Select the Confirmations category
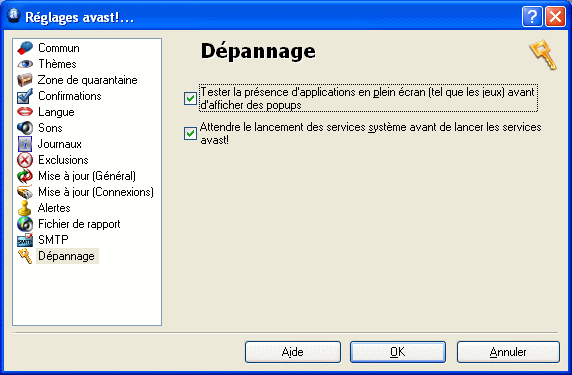The width and height of the screenshot is (572, 375). point(70,96)
